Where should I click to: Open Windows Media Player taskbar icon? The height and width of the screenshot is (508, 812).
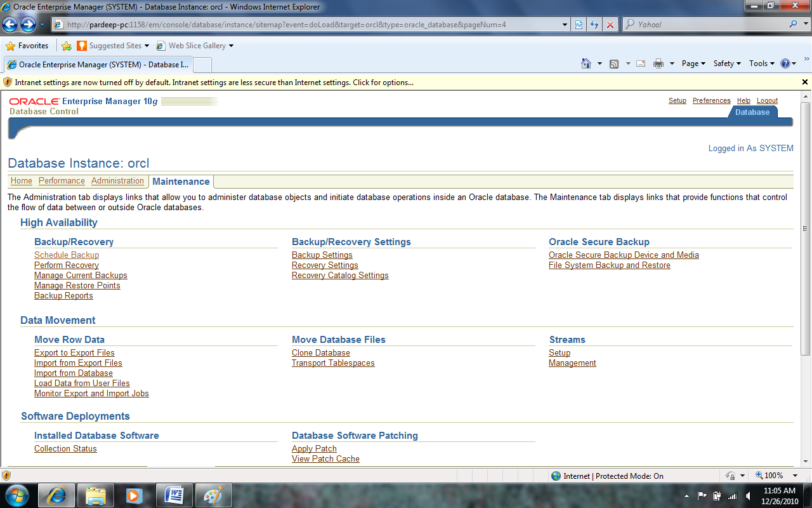click(134, 495)
